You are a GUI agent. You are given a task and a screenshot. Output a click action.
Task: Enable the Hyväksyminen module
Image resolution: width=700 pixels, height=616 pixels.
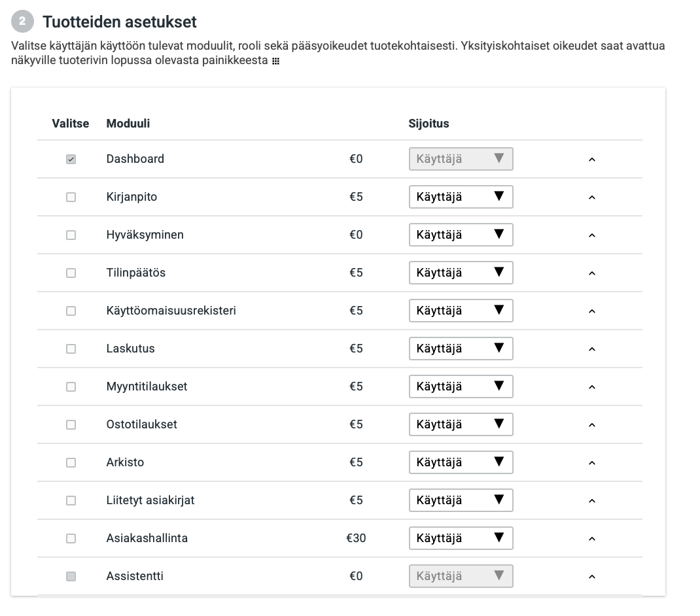[x=71, y=235]
